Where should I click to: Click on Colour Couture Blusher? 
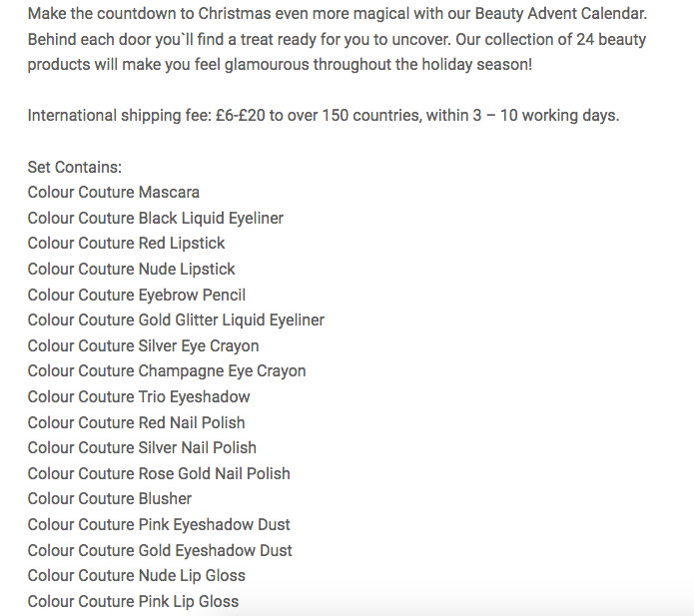[110, 498]
